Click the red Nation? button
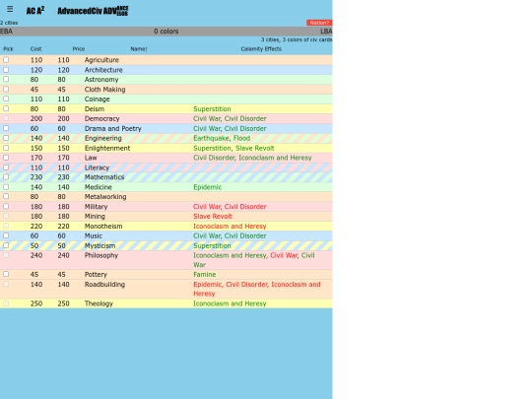The height and width of the screenshot is (399, 532). click(x=319, y=23)
